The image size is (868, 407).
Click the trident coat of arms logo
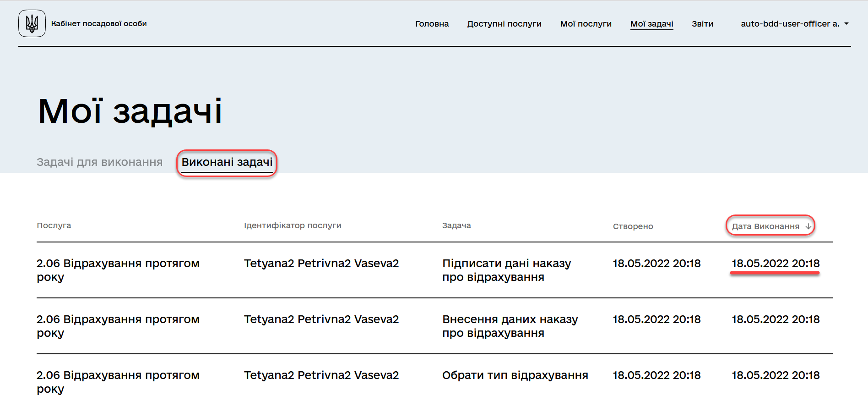(32, 23)
